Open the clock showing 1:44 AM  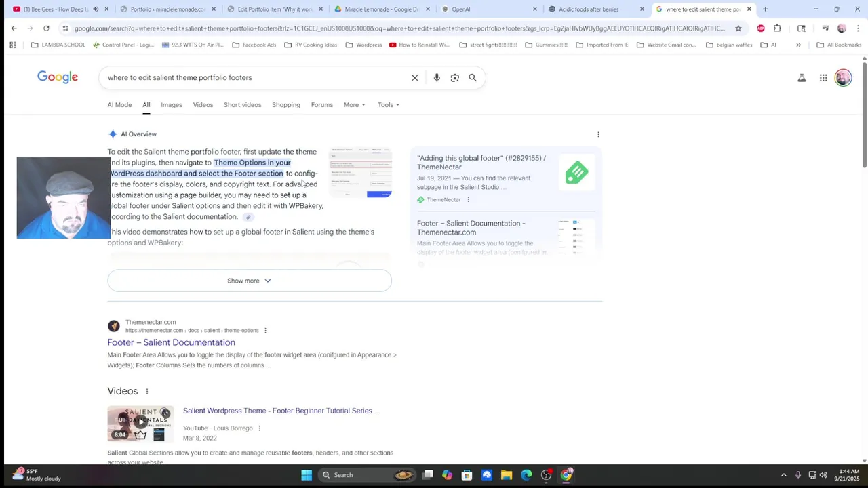tap(848, 474)
